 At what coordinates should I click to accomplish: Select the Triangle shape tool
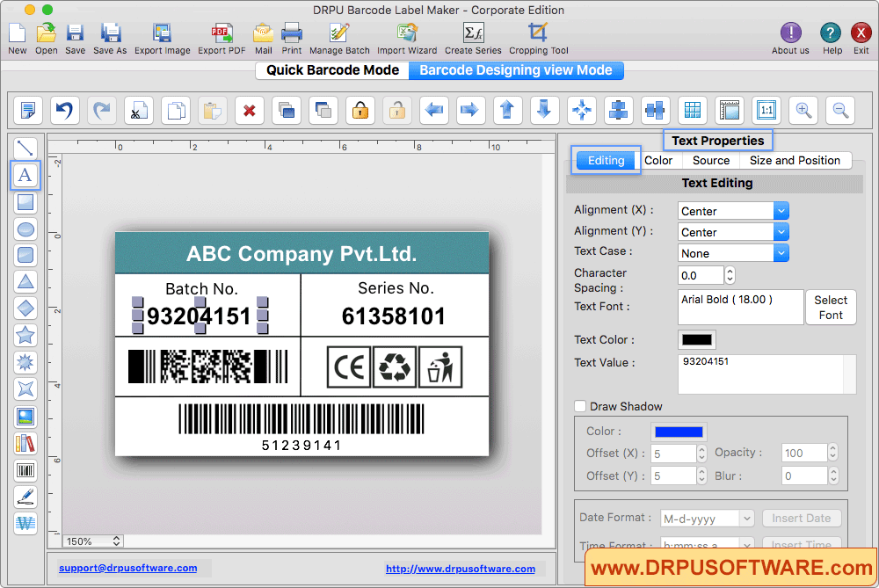tap(25, 282)
